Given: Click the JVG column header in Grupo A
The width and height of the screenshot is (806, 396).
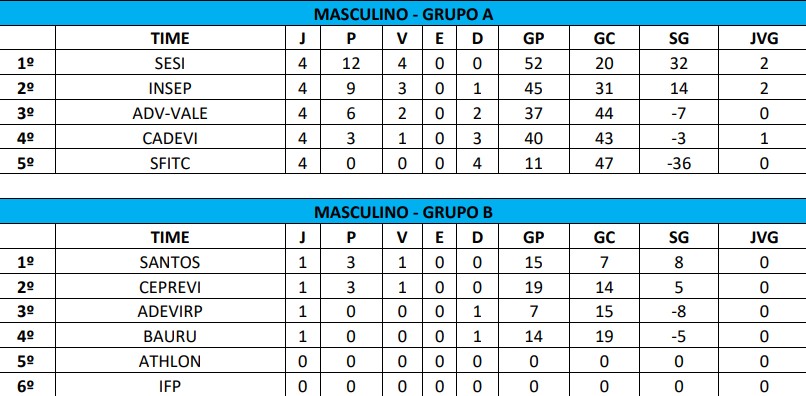Looking at the screenshot, I should (764, 38).
